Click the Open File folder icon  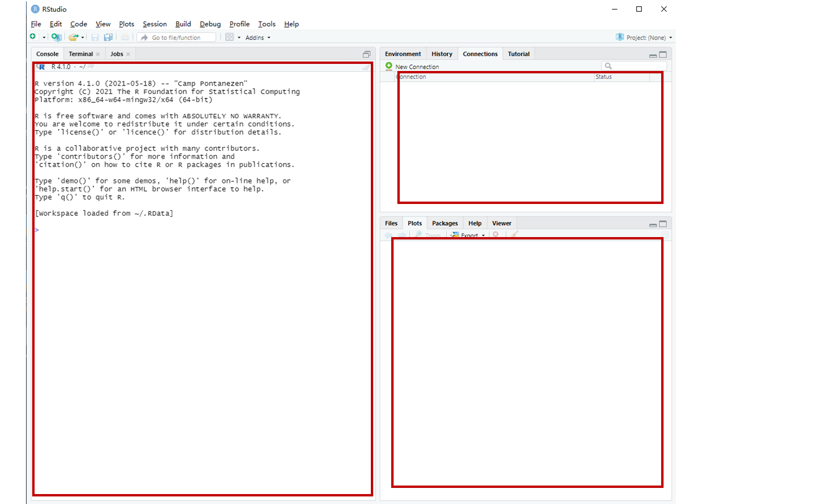[73, 37]
